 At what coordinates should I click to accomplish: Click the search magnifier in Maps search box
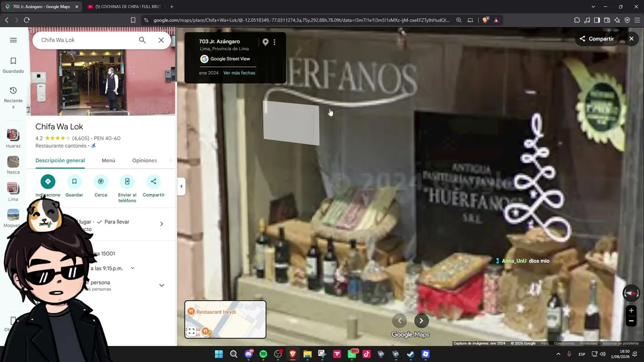pyautogui.click(x=142, y=40)
